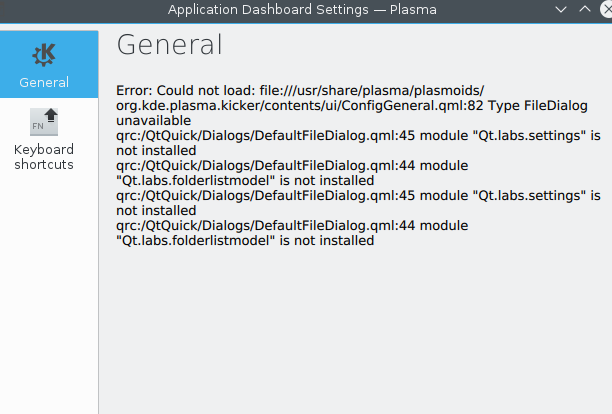Screen dimensions: 612x414
Task: Click the "Application Dashboard Settings — Plasma" window title
Action: click(302, 9)
